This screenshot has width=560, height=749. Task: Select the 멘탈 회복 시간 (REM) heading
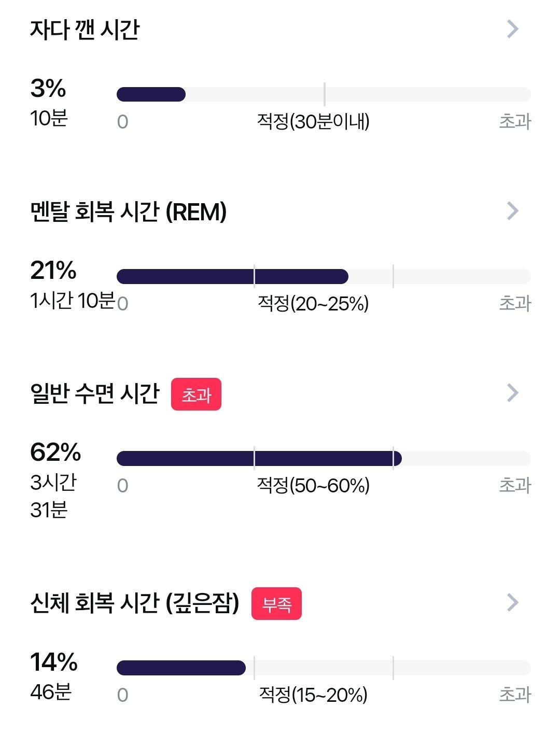tap(129, 211)
